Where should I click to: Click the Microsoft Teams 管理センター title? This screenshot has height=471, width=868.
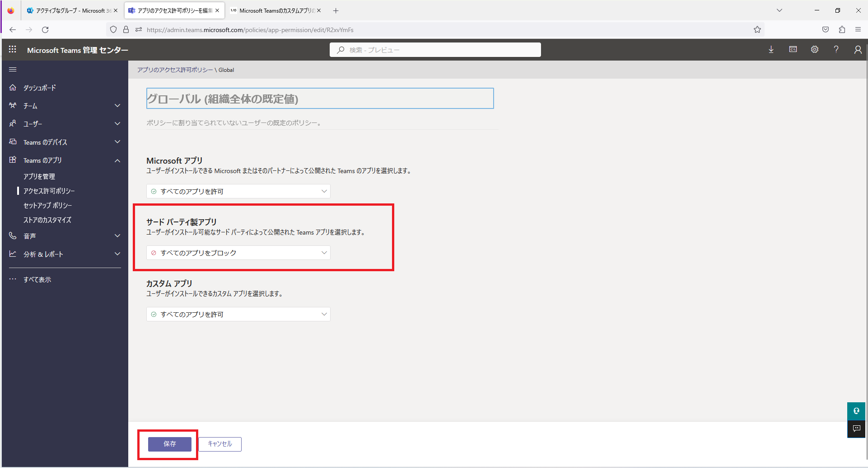tap(78, 50)
